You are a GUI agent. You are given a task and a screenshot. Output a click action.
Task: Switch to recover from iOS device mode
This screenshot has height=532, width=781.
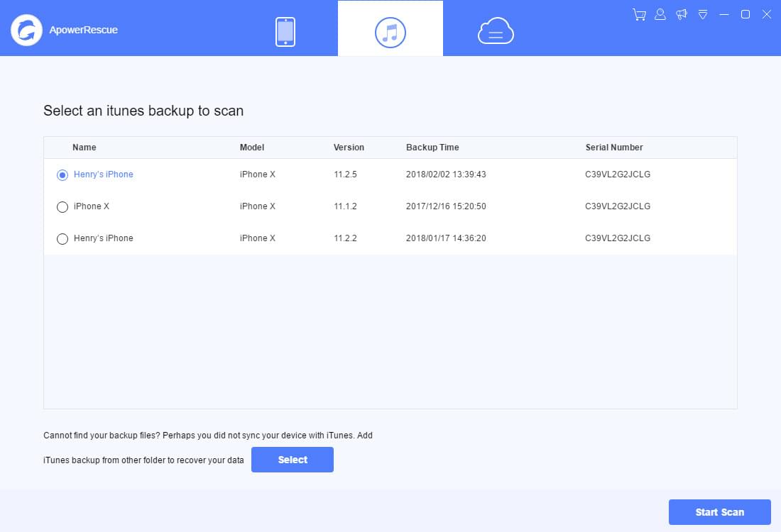pos(285,30)
